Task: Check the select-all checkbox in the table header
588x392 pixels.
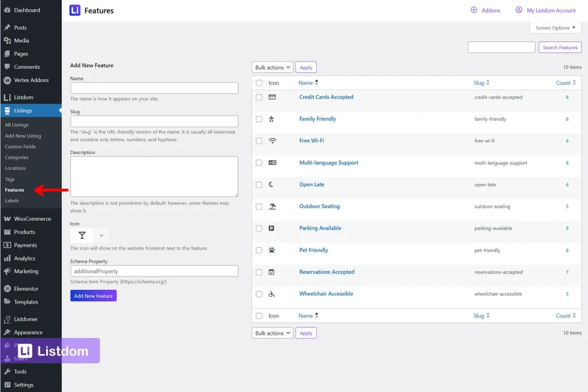Action: 258,83
